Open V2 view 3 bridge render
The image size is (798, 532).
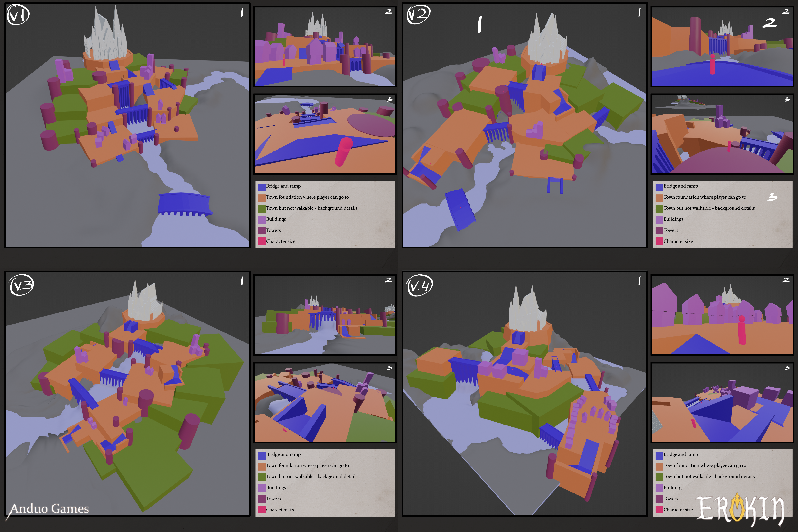click(722, 134)
